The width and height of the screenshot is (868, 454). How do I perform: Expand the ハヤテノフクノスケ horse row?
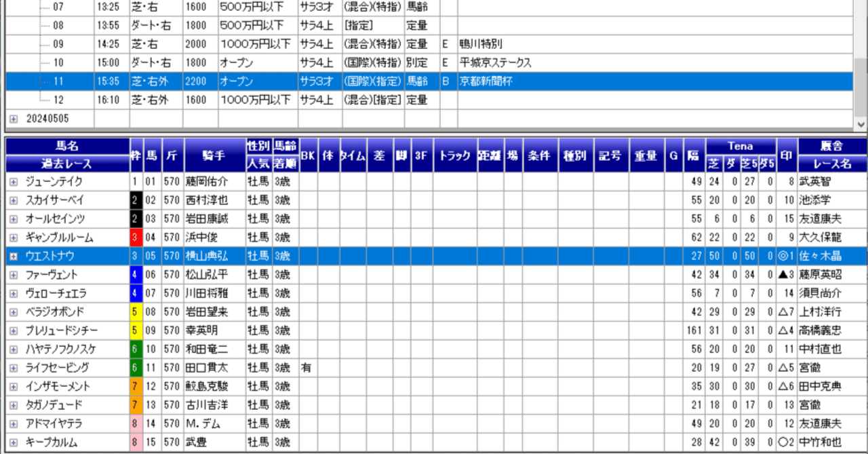pyautogui.click(x=14, y=349)
